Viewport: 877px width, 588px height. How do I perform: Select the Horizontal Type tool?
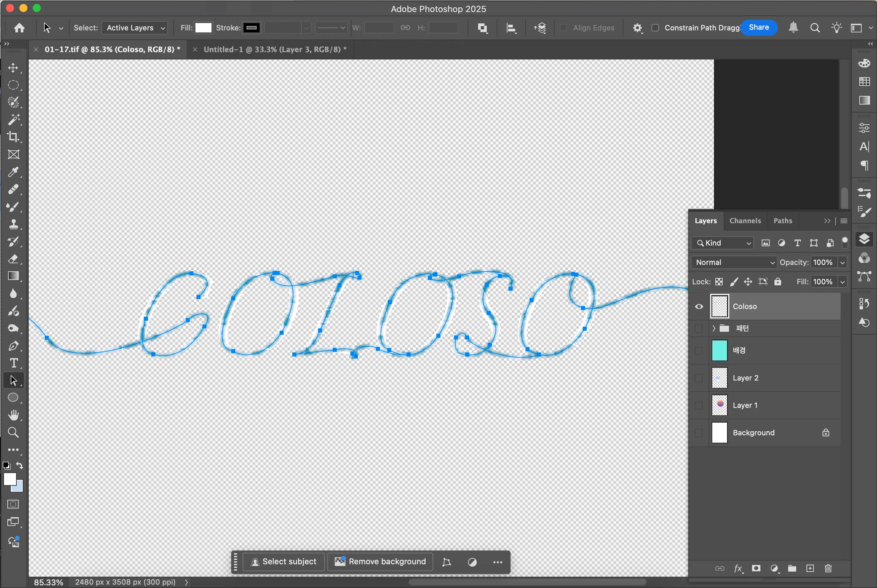[13, 363]
